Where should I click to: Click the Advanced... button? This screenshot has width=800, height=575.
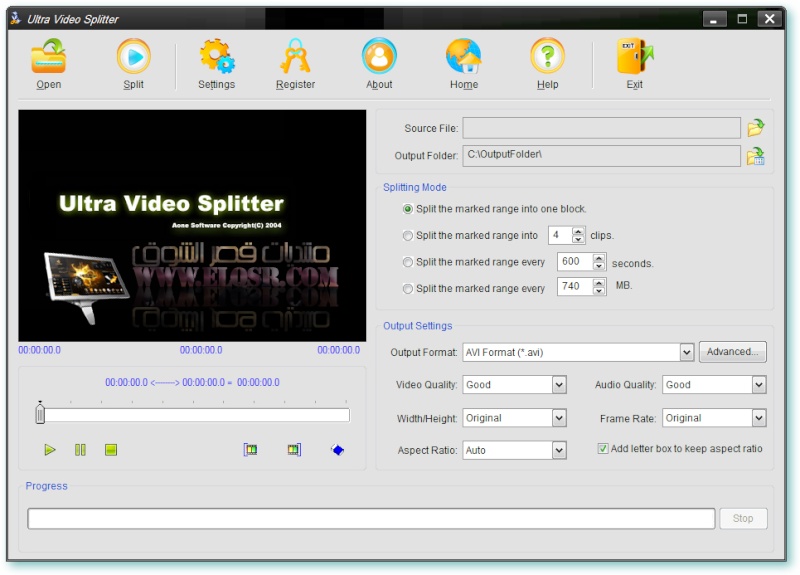point(733,352)
